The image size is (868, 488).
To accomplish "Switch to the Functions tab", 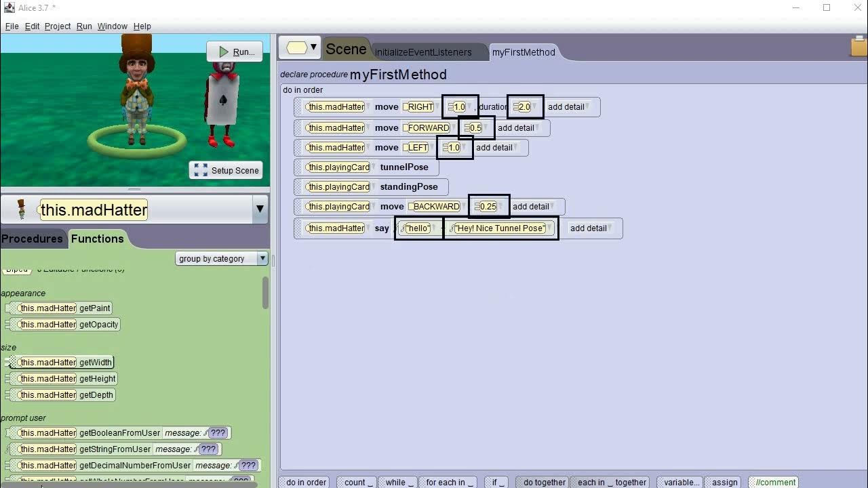I will [97, 239].
